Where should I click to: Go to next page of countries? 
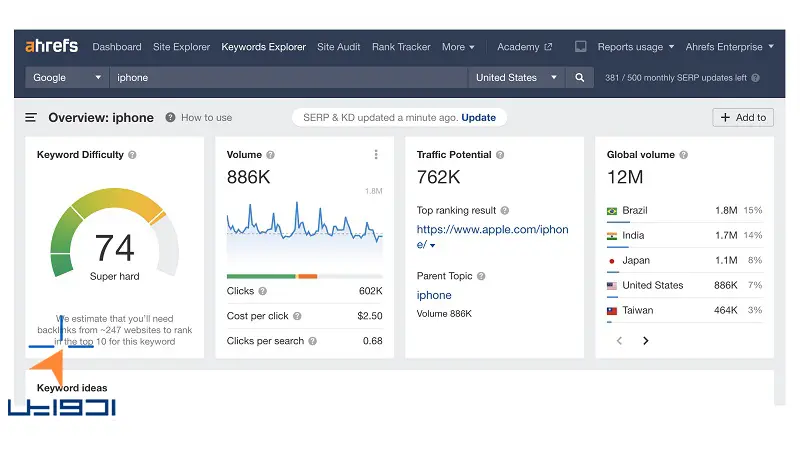(646, 341)
